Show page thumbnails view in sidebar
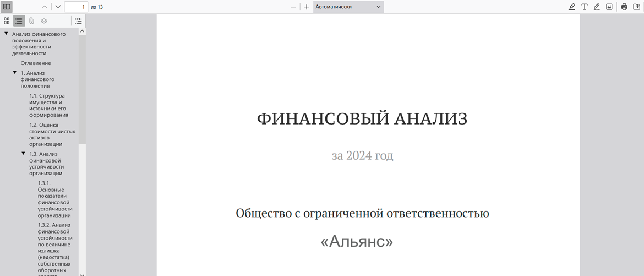Image resolution: width=644 pixels, height=276 pixels. pyautogui.click(x=7, y=21)
